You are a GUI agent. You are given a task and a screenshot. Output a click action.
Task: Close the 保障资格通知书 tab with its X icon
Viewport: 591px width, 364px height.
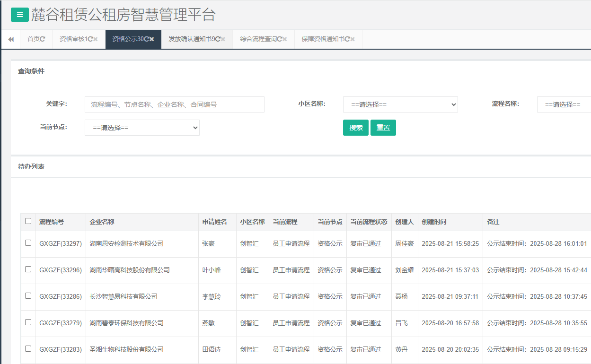tap(353, 39)
